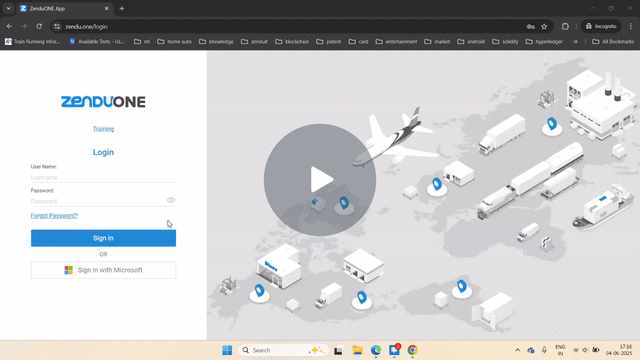
Task: Switch ENG IN input language
Action: tap(560, 350)
